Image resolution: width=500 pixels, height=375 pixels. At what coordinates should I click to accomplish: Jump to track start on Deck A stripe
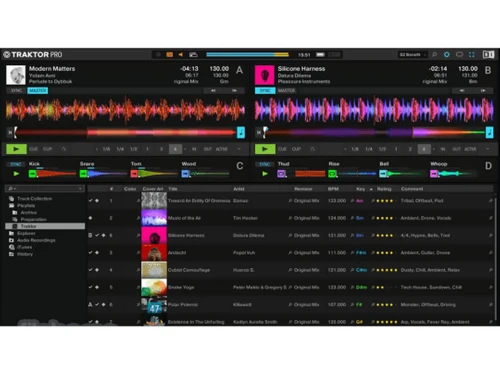pyautogui.click(x=10, y=133)
